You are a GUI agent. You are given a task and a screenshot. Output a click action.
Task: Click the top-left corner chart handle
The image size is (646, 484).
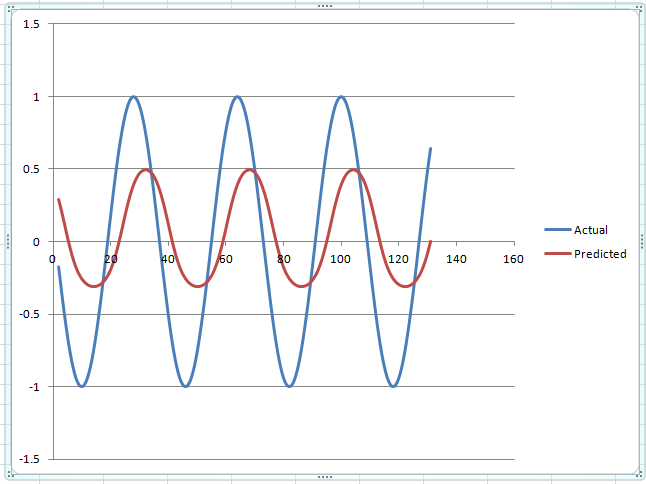coord(10,8)
